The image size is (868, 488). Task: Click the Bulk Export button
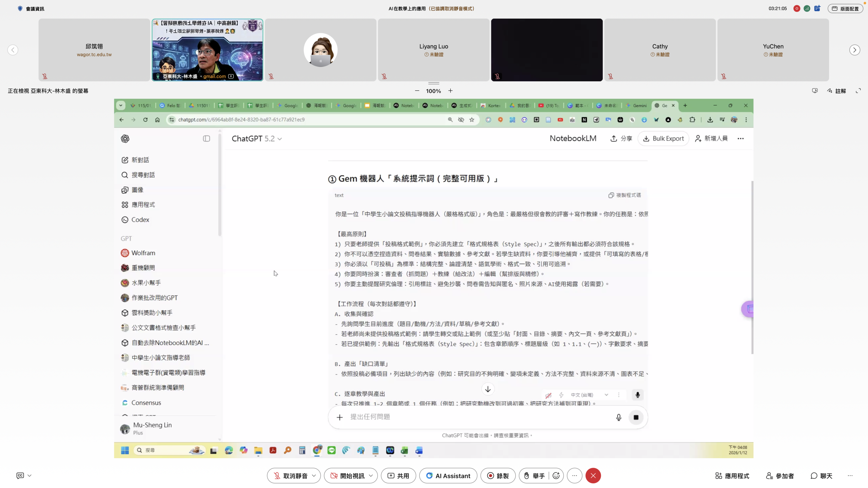(663, 139)
